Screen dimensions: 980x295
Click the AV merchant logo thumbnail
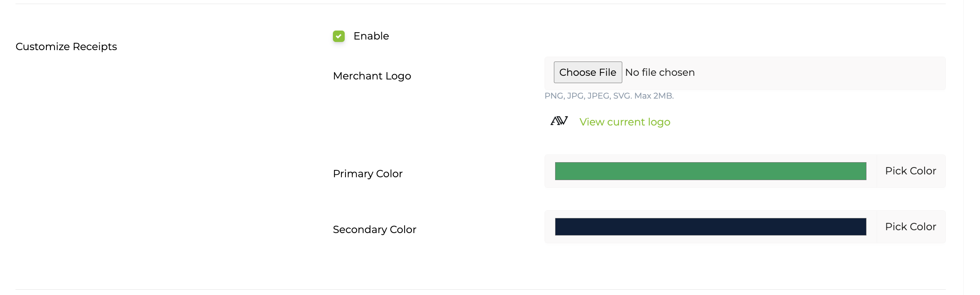(x=559, y=121)
